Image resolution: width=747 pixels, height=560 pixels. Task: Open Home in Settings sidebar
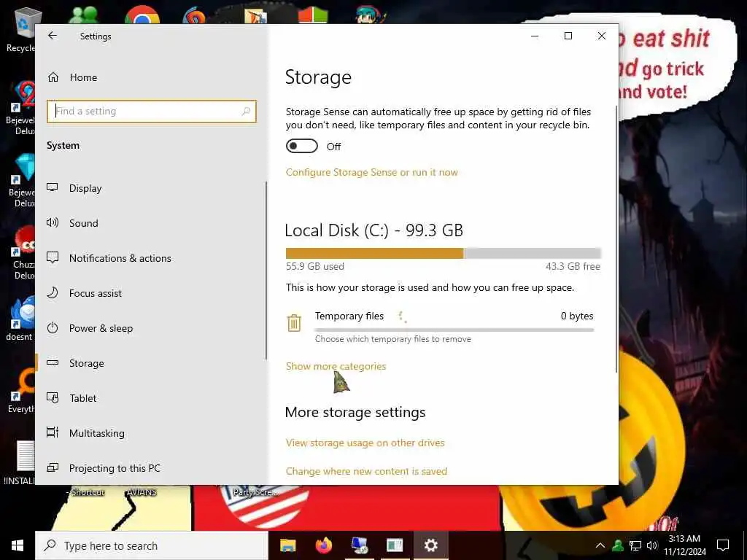tap(72, 77)
